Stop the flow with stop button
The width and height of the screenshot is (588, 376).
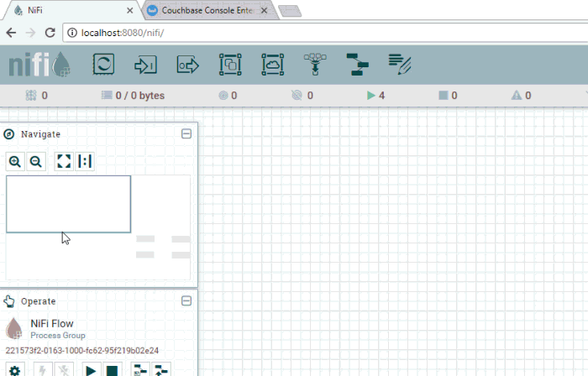point(112,369)
